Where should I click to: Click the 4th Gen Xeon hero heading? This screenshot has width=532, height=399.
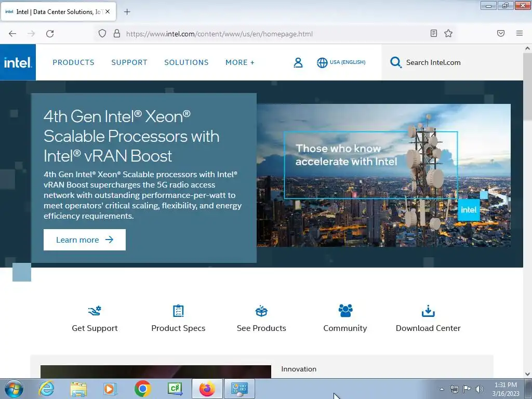point(131,136)
